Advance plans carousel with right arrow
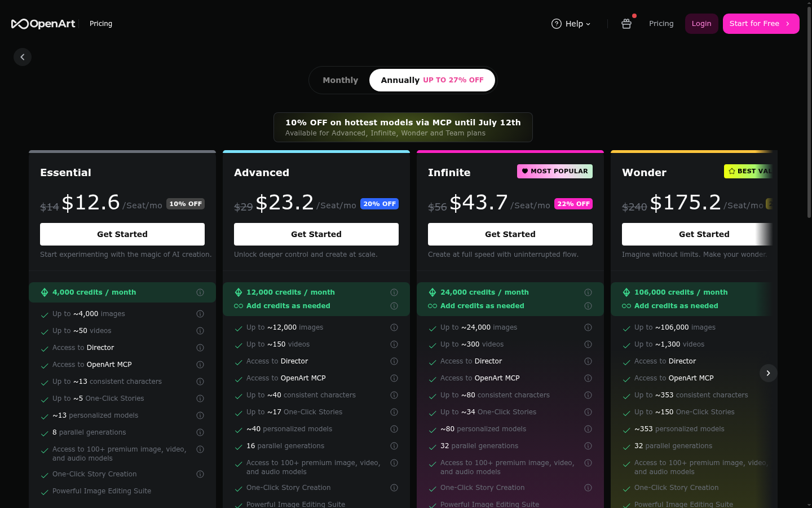The width and height of the screenshot is (812, 508). [x=768, y=373]
